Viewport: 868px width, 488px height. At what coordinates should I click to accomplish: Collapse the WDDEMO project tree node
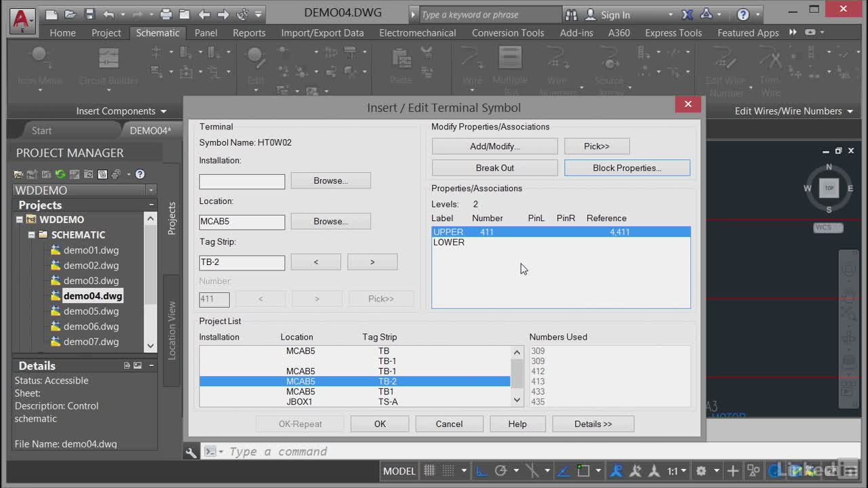tap(20, 220)
